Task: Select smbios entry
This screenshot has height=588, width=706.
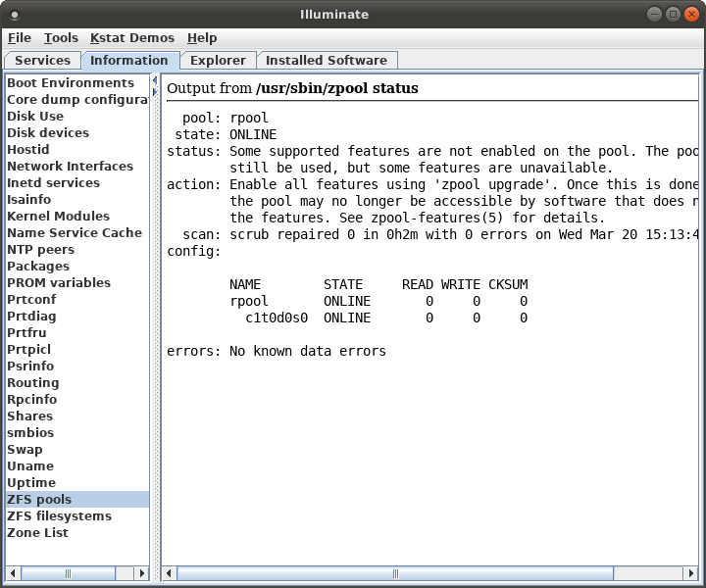Action: [x=77, y=432]
